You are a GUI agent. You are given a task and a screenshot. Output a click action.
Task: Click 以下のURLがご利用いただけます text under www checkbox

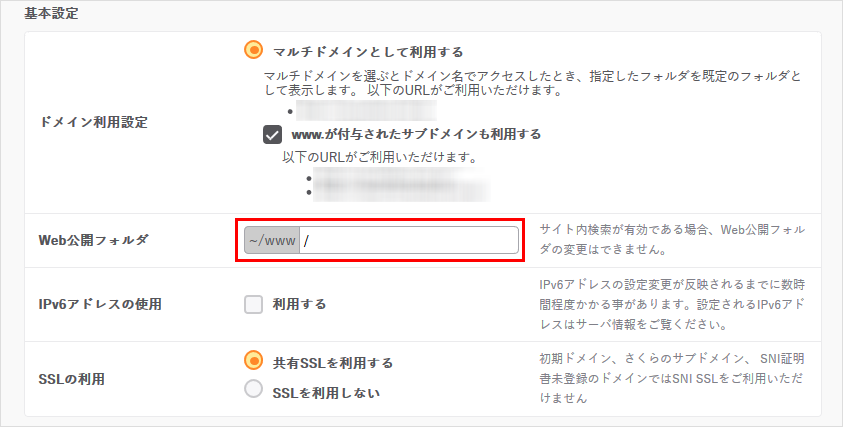click(378, 157)
